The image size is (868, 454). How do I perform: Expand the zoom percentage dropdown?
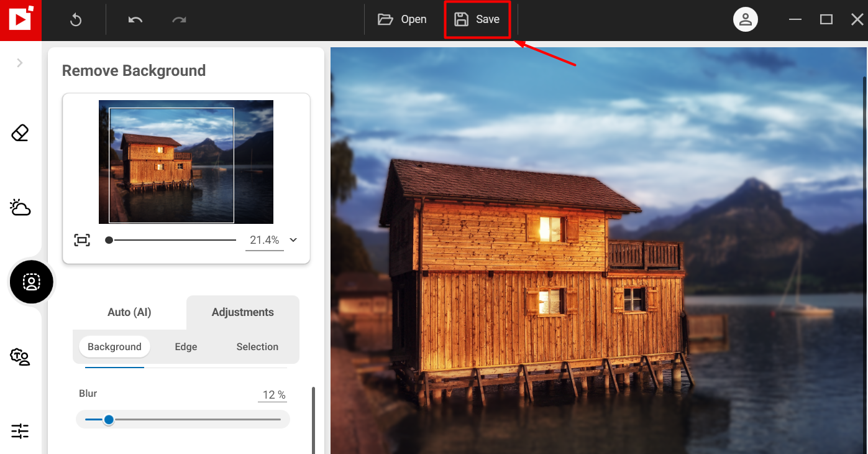294,240
